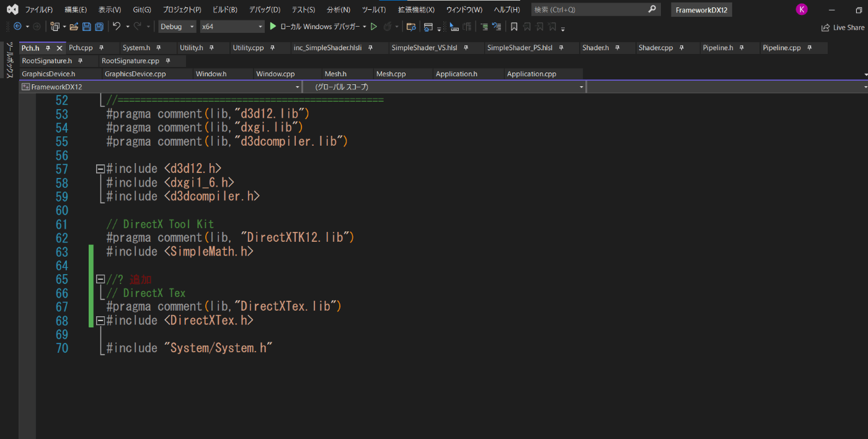Screen dimensions: 868x439
Task: Open the account profile K avatar
Action: pos(802,9)
